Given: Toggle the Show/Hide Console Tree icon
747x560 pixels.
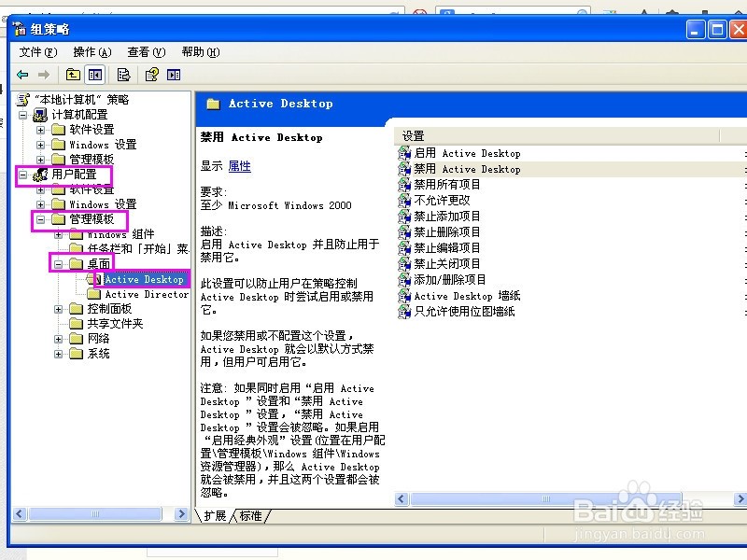Looking at the screenshot, I should [x=93, y=75].
